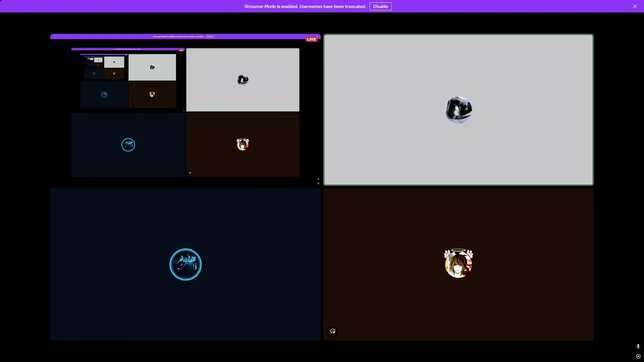Toggle the microphone icon in the corner
Image resolution: width=644 pixels, height=362 pixels.
tap(638, 346)
